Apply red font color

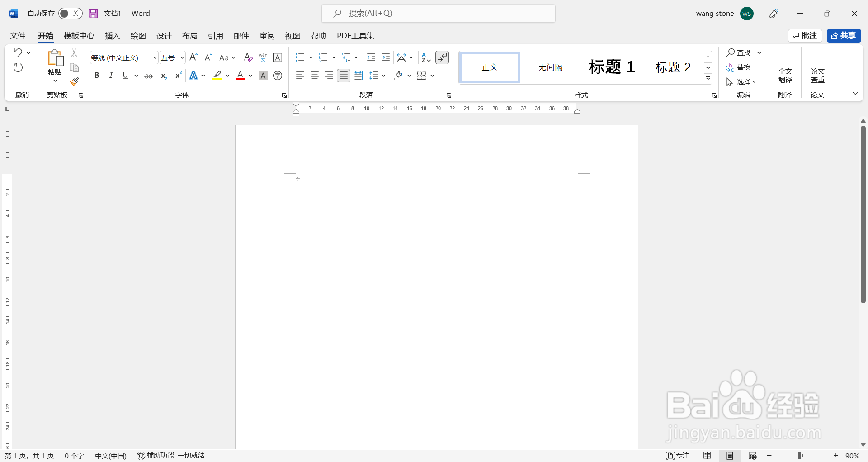(x=240, y=76)
